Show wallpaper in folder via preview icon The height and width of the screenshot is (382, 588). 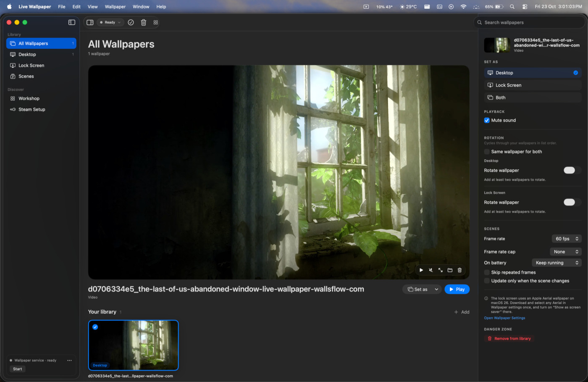(450, 270)
